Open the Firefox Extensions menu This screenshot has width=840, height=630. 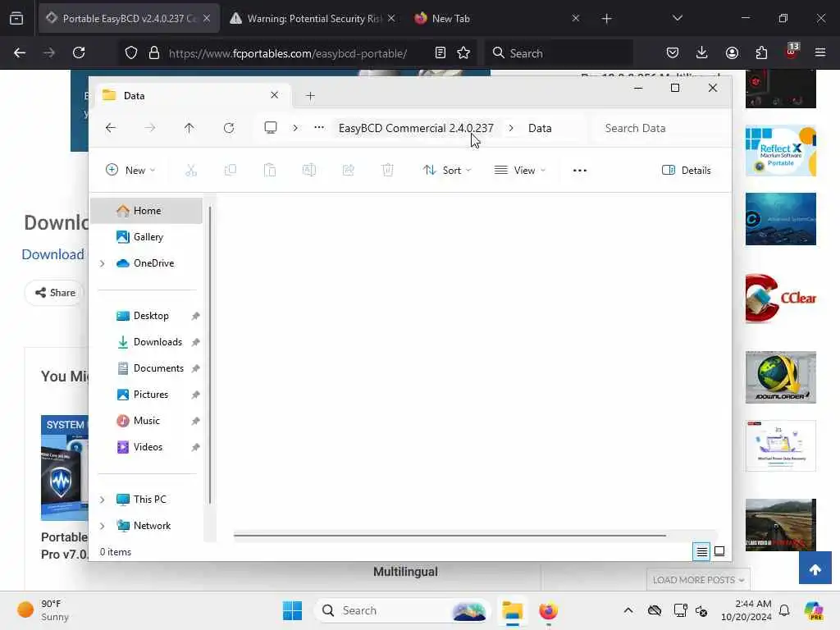click(x=761, y=52)
